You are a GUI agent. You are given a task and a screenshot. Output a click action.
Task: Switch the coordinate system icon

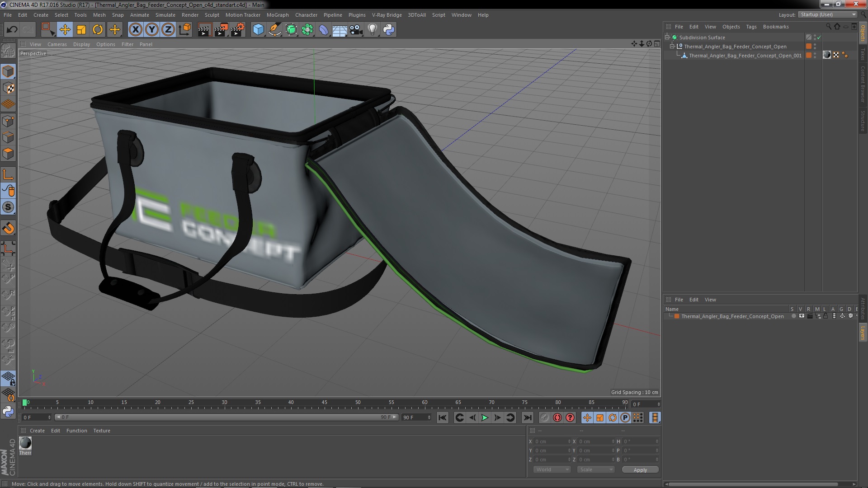(x=185, y=30)
